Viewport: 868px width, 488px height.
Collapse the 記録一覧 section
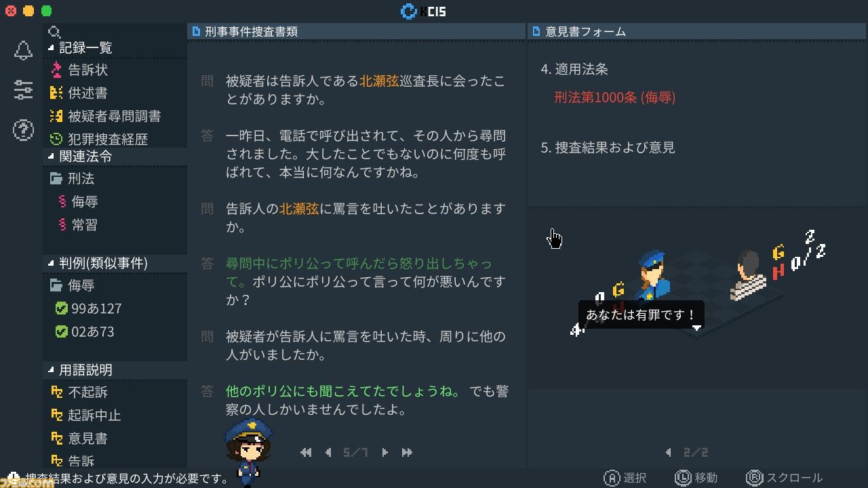coord(51,48)
